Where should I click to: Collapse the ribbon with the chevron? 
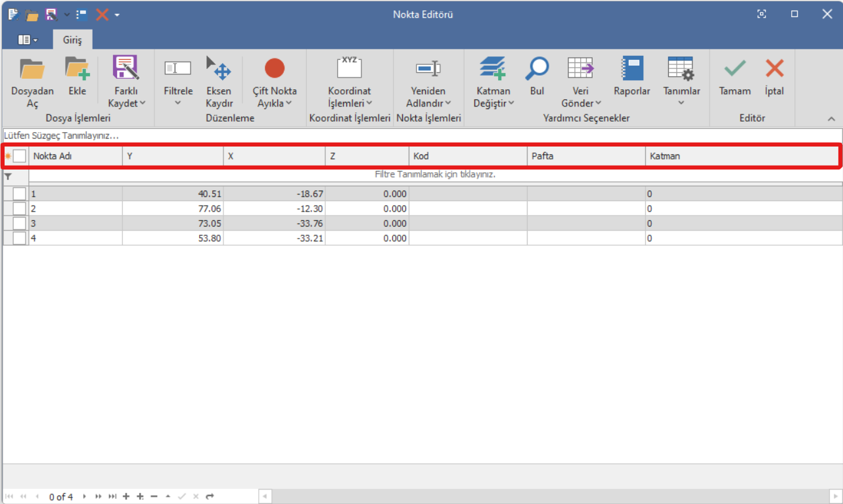pyautogui.click(x=831, y=119)
